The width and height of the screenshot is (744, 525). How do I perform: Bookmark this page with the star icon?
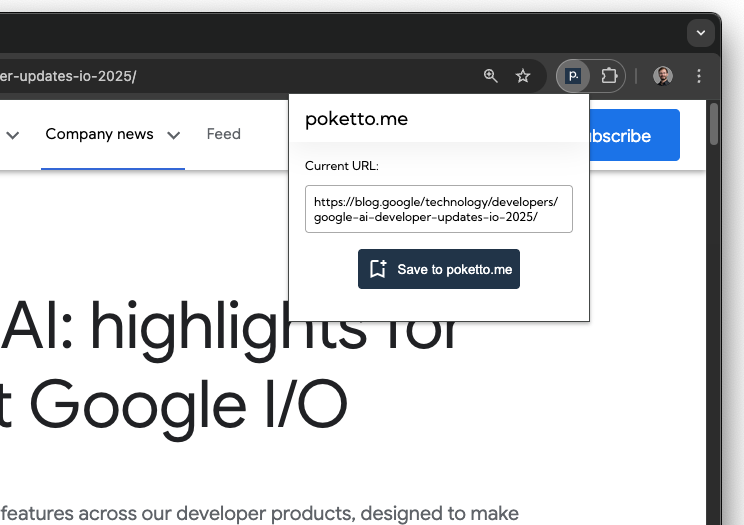[523, 76]
